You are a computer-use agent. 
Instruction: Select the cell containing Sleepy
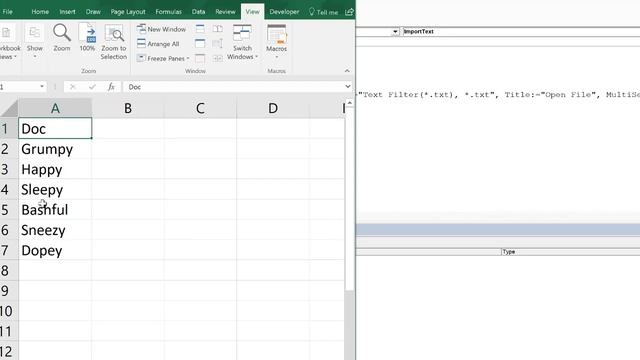55,189
